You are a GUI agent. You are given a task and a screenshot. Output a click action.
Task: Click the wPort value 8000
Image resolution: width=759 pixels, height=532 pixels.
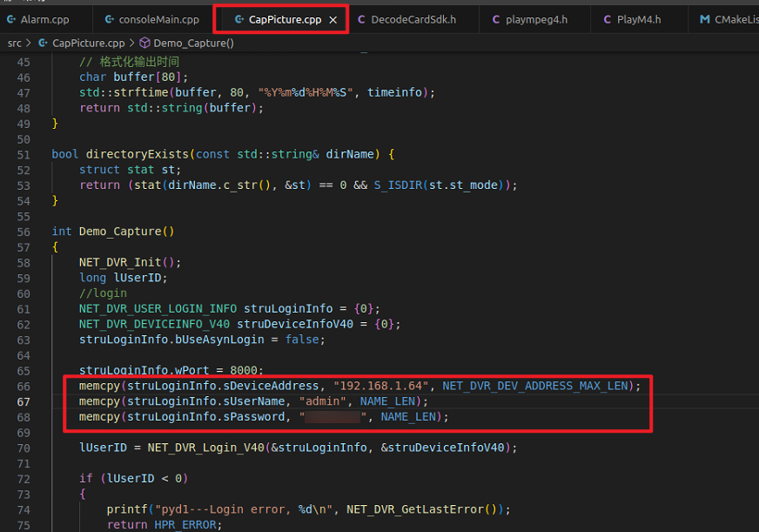(x=244, y=370)
